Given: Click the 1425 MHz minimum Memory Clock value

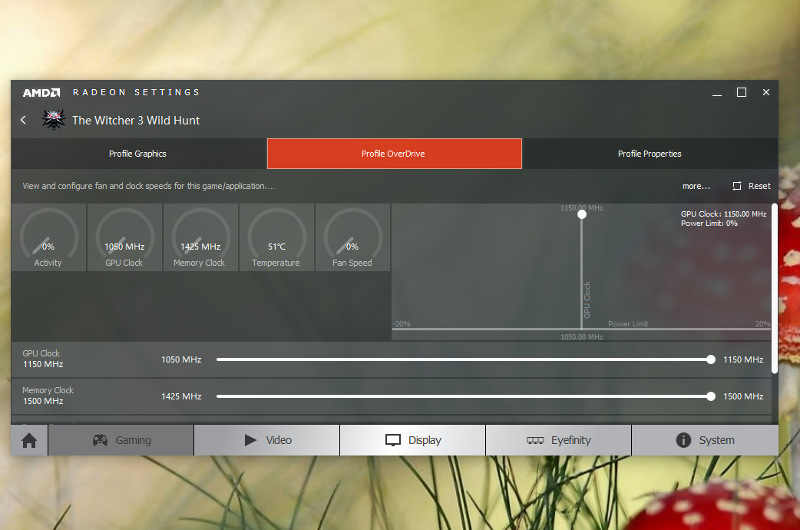Looking at the screenshot, I should click(x=181, y=396).
